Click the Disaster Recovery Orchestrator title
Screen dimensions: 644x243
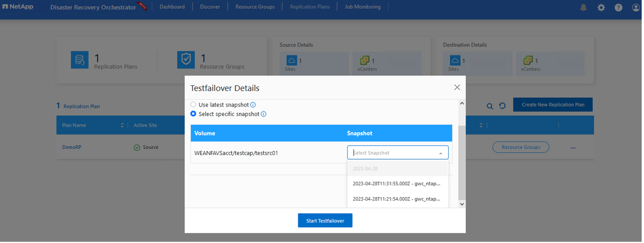click(94, 7)
